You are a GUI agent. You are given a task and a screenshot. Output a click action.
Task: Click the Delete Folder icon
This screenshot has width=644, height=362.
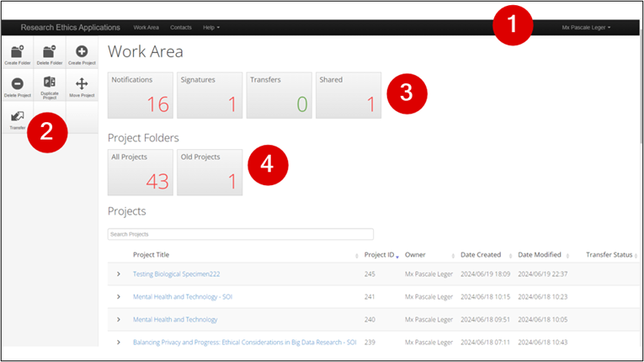[49, 54]
